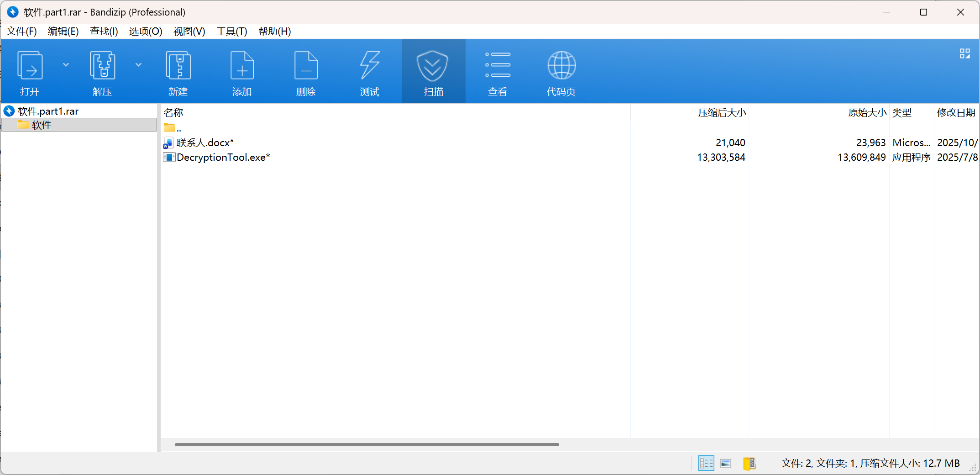Open the 选项(O) menu
This screenshot has width=980, height=475.
(146, 31)
